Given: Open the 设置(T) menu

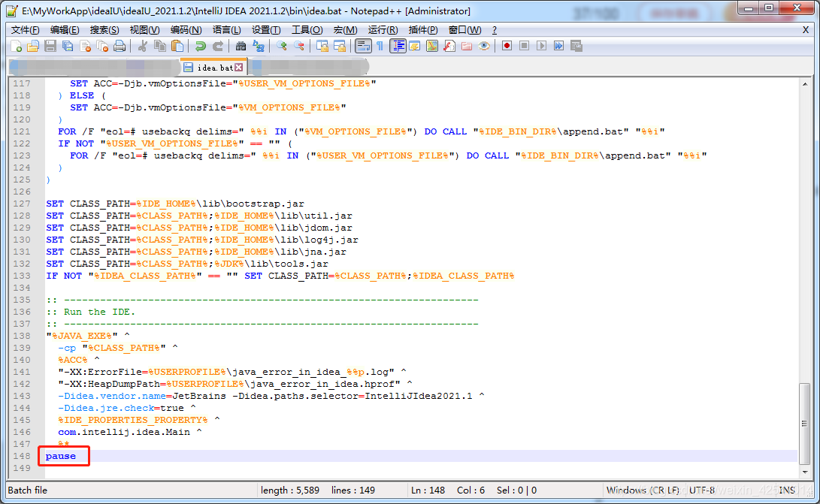Looking at the screenshot, I should 266,30.
